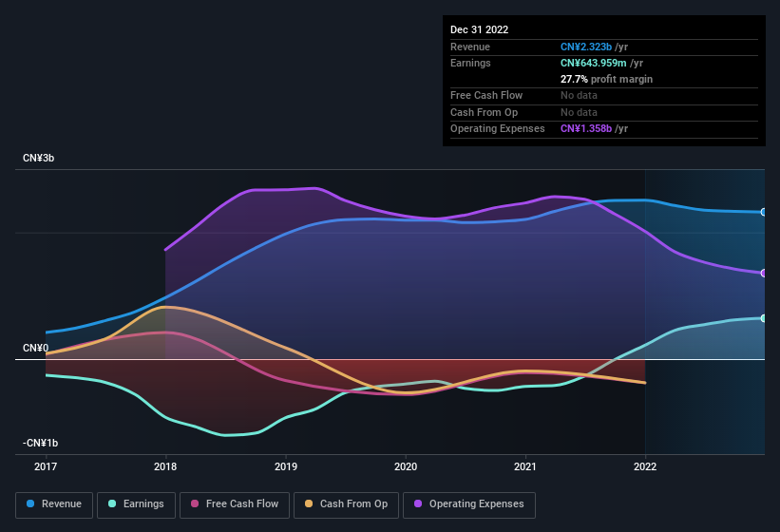The height and width of the screenshot is (532, 780).
Task: Toggle the Earnings legend button
Action: (136, 504)
